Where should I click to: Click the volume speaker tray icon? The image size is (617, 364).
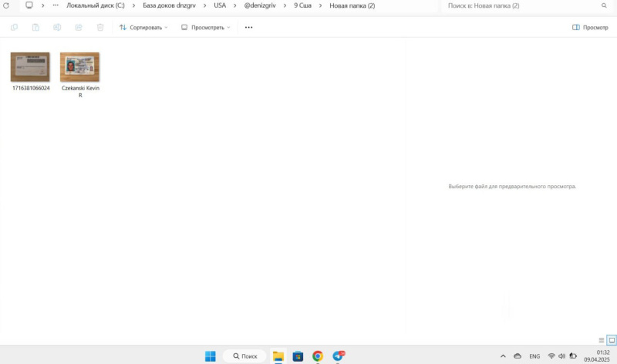pos(561,356)
